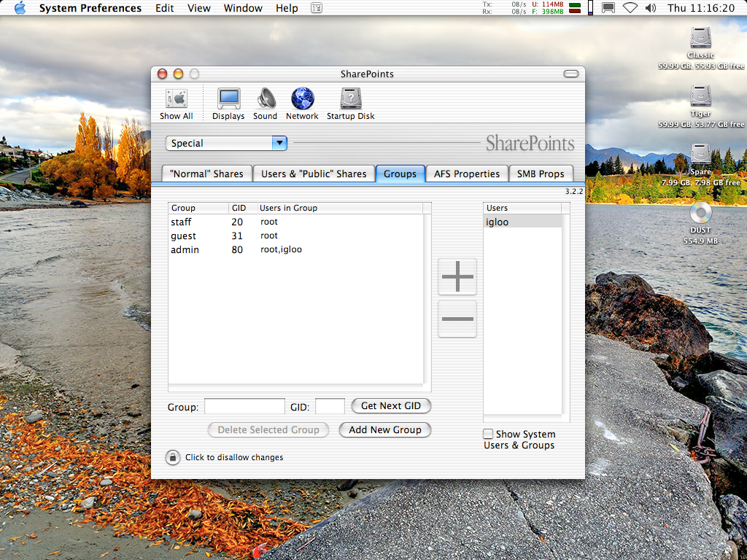Toggle Show System Users & Groups checkbox
The width and height of the screenshot is (747, 560).
488,434
